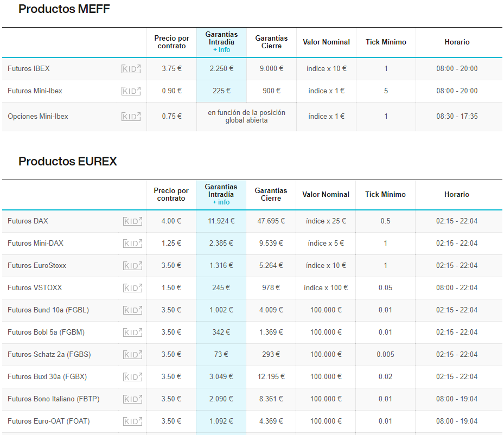Open the KID document for Futuros Mini-DAX
The image size is (504, 435).
click(132, 244)
